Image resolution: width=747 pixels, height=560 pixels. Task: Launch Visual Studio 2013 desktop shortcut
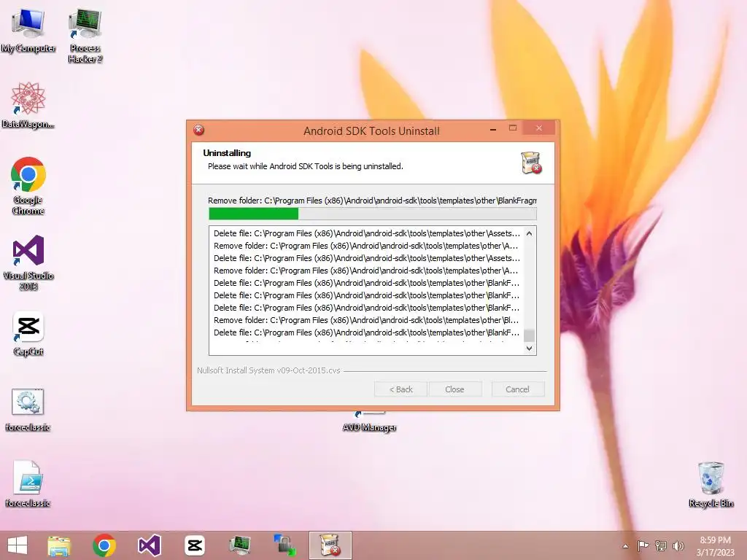pos(28,262)
